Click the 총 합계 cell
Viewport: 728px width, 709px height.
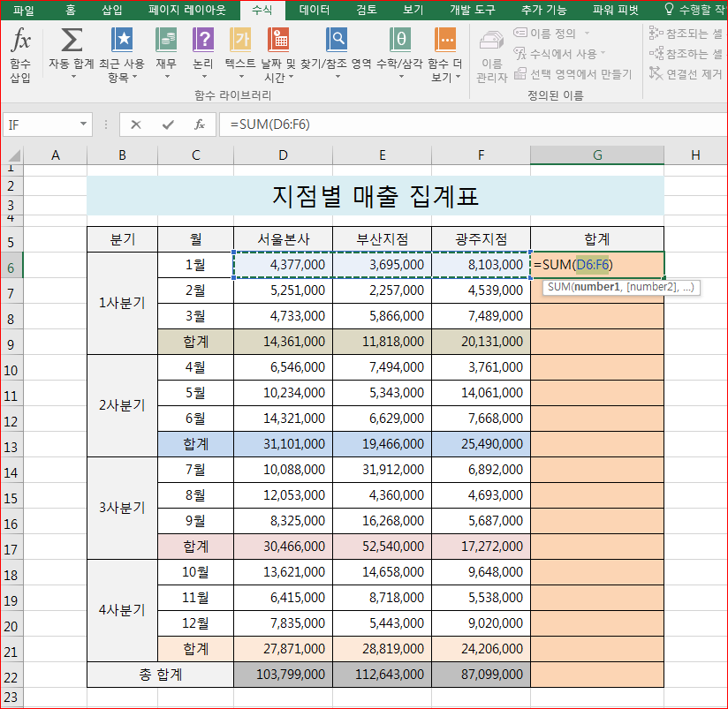click(160, 675)
